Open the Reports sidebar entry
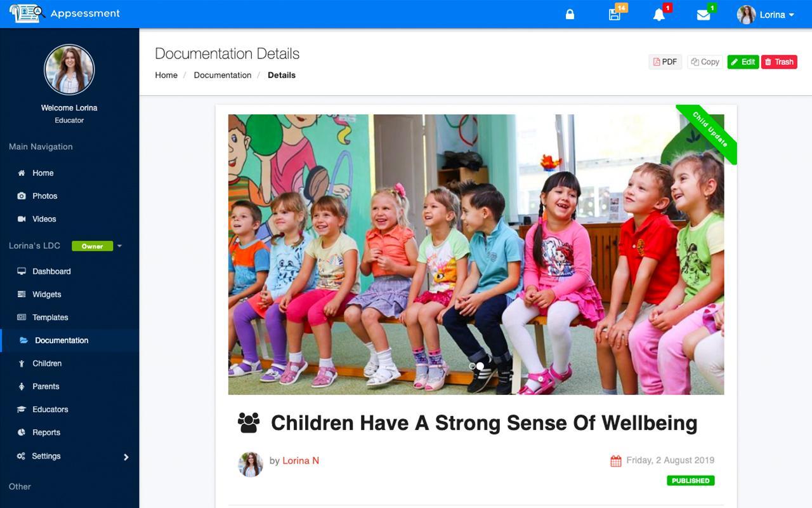Screen dimensions: 812x508 click(x=46, y=432)
